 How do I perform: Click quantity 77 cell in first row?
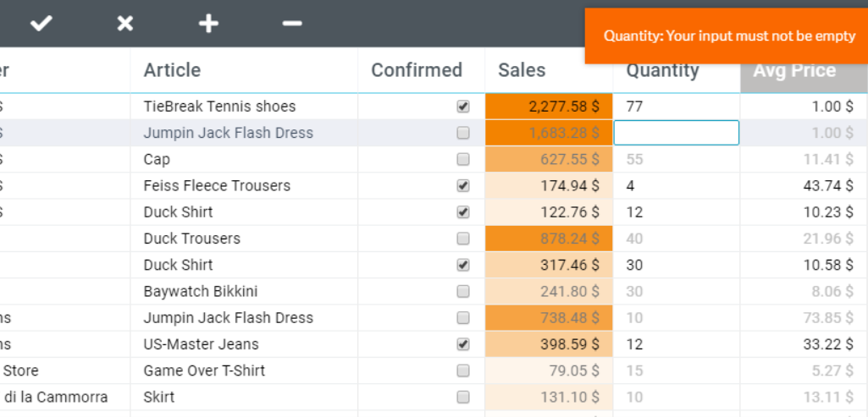tap(677, 107)
